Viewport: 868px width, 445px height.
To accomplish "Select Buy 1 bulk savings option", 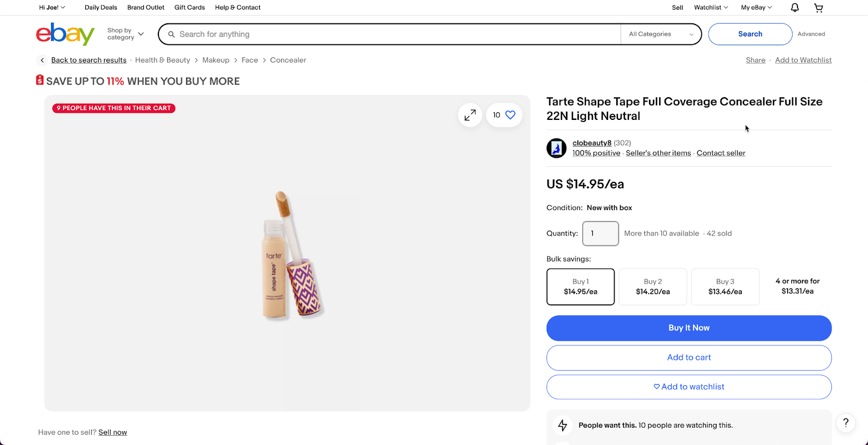I will pyautogui.click(x=580, y=287).
